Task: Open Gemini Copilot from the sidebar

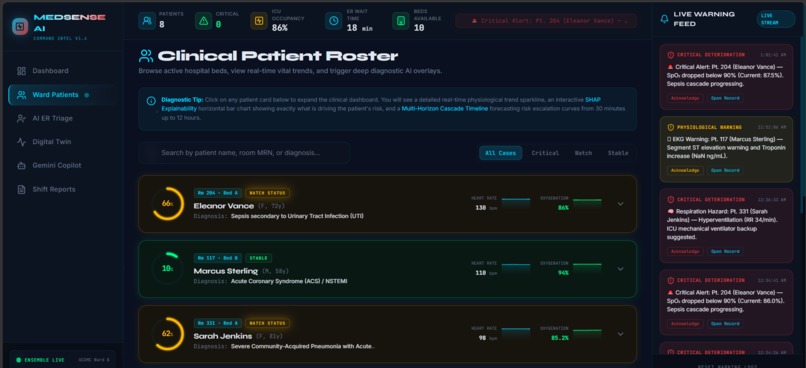Action: 63,165
